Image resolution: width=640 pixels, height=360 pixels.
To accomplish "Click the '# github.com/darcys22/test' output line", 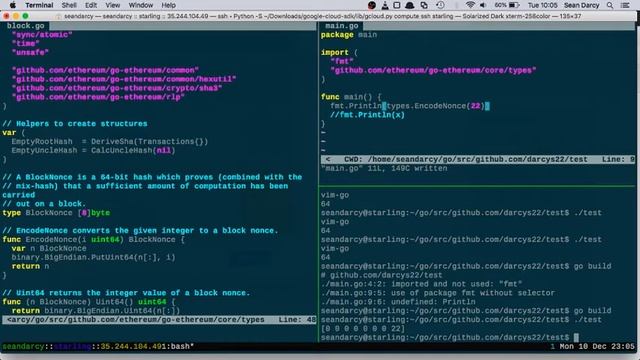I will click(x=382, y=276).
